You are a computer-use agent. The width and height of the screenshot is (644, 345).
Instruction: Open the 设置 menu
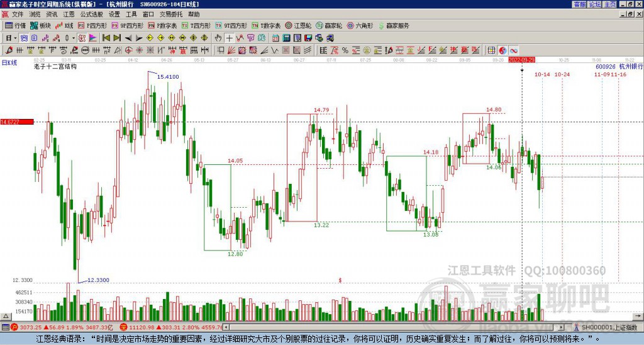pyautogui.click(x=114, y=14)
